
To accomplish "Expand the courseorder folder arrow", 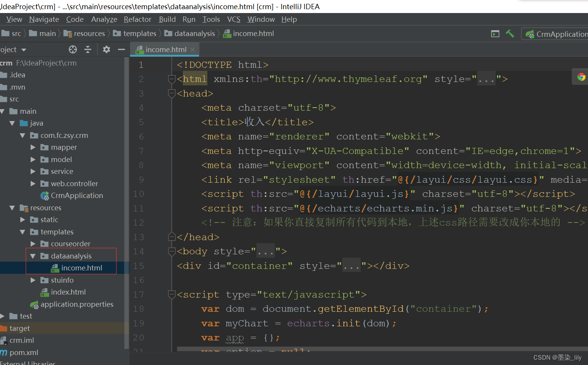I will [x=33, y=244].
